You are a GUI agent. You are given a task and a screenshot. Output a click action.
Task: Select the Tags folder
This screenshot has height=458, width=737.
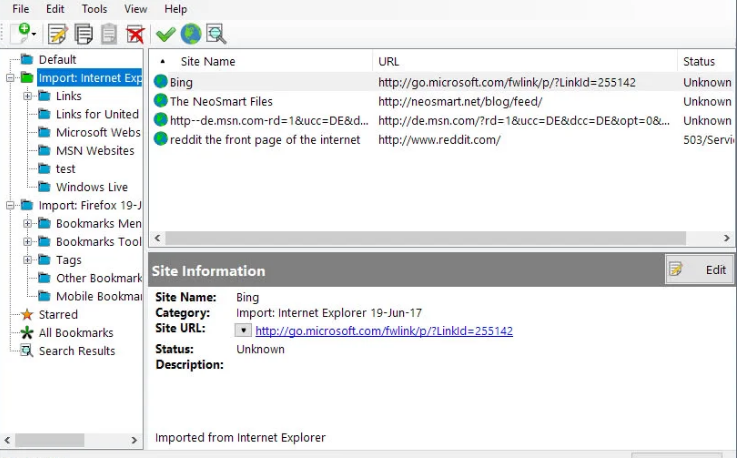point(69,260)
